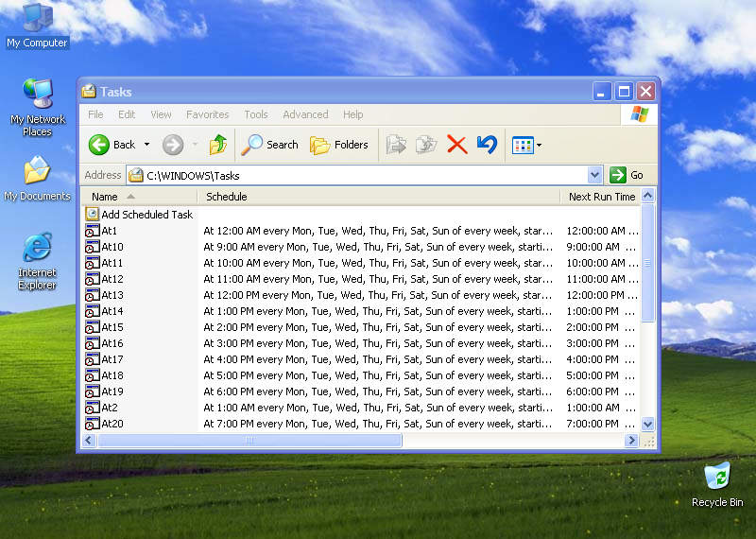Click the Views grid icon
This screenshot has width=756, height=539.
pos(523,145)
